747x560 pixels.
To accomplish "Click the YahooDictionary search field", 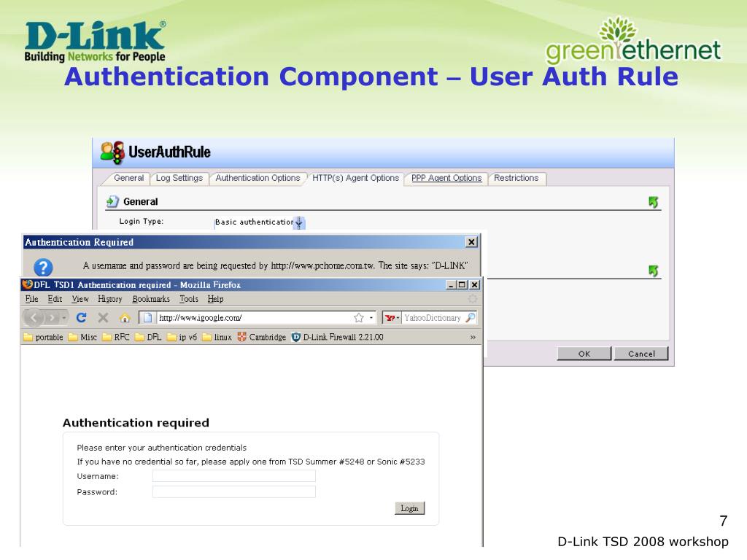I will click(x=433, y=318).
